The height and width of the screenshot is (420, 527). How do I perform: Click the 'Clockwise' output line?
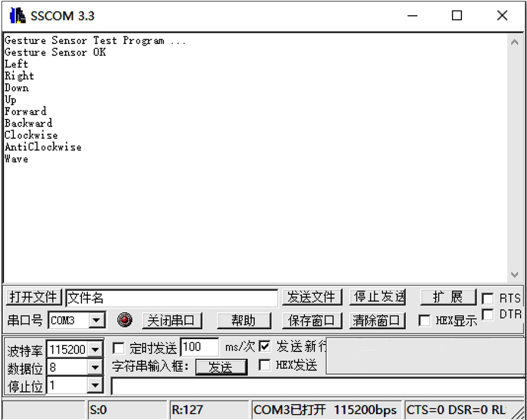tap(31, 135)
